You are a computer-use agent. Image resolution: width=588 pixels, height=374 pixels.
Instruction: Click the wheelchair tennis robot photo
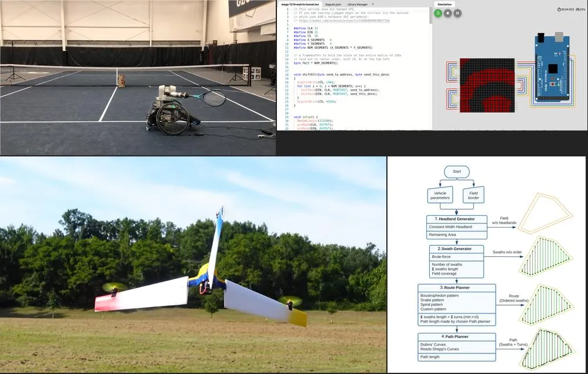(138, 77)
